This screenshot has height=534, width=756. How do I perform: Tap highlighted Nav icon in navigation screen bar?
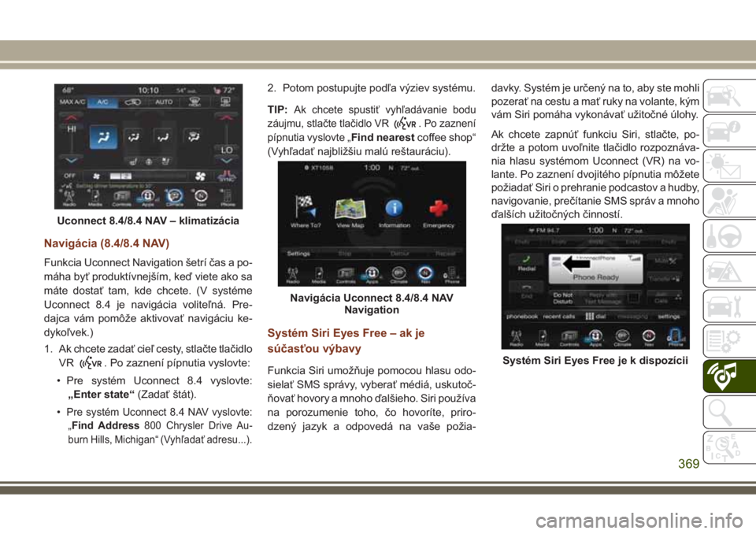[x=424, y=274]
